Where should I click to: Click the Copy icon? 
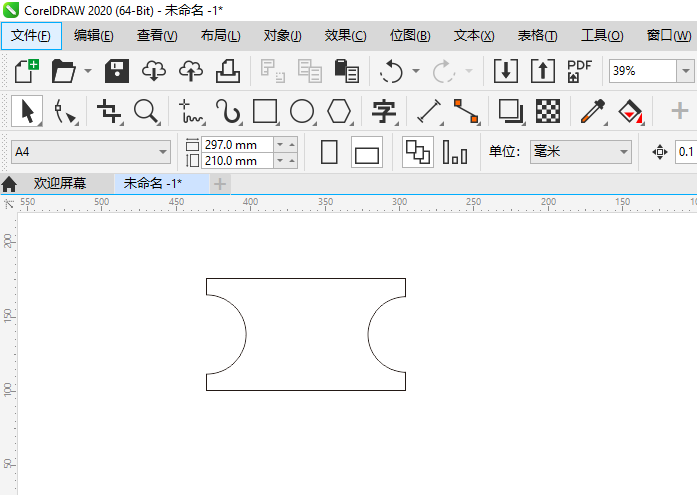point(309,71)
